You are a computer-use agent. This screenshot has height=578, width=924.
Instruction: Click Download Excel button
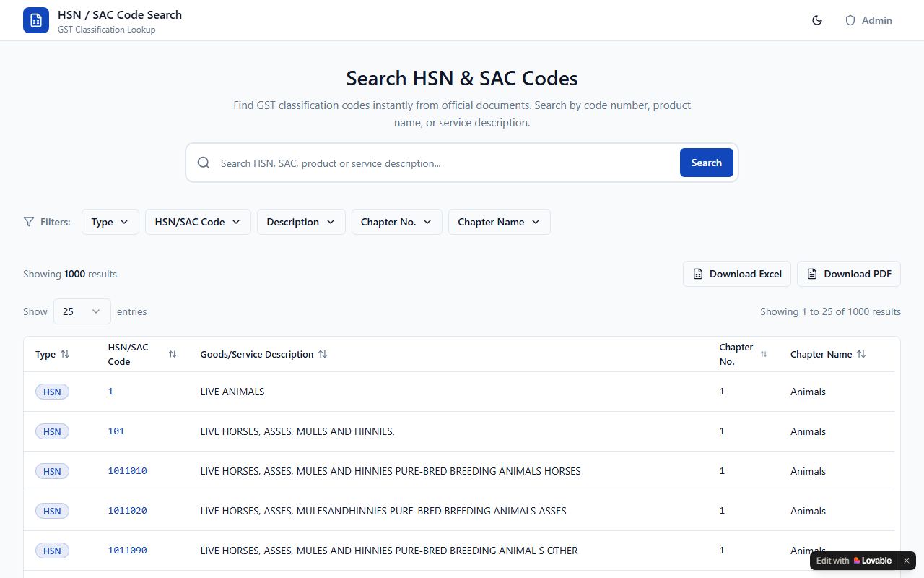click(737, 274)
